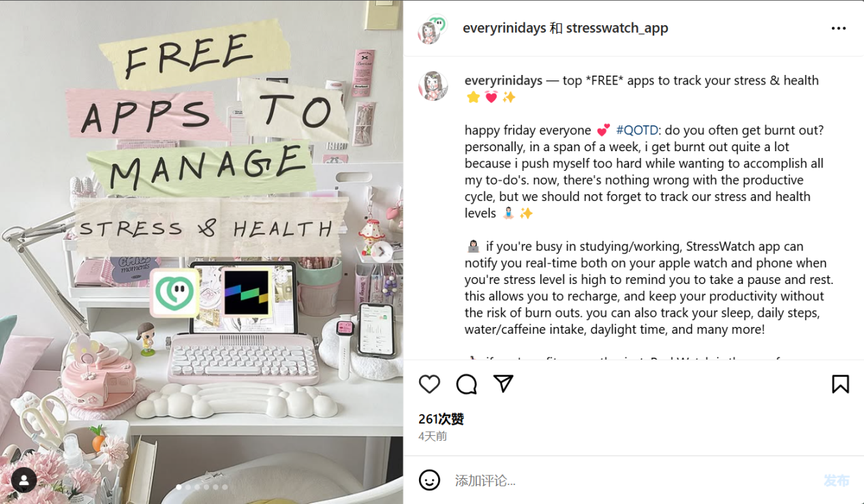Image resolution: width=864 pixels, height=504 pixels.
Task: Share post via paper plane icon
Action: 504,383
